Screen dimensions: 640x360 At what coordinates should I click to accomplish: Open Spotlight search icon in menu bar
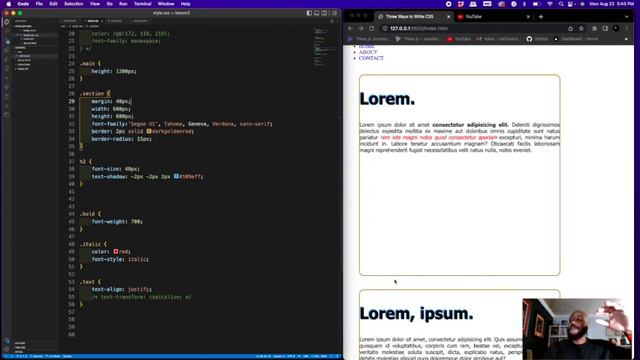click(x=561, y=4)
